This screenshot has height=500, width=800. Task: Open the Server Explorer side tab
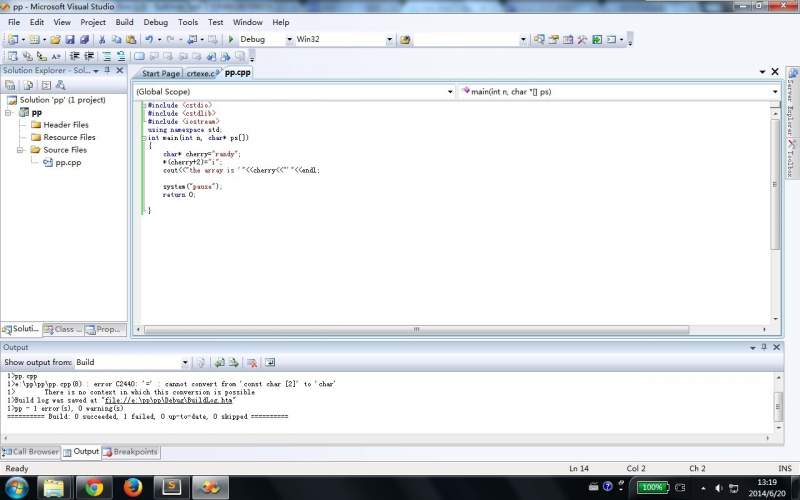(x=791, y=100)
